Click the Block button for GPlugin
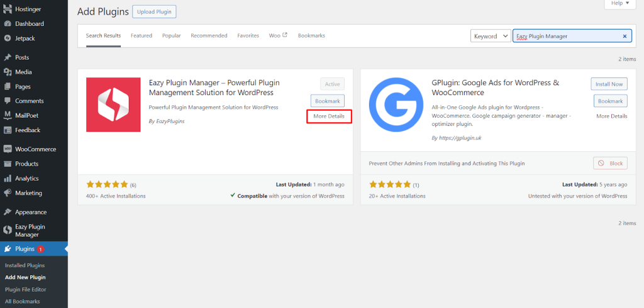The image size is (644, 308). coord(610,163)
